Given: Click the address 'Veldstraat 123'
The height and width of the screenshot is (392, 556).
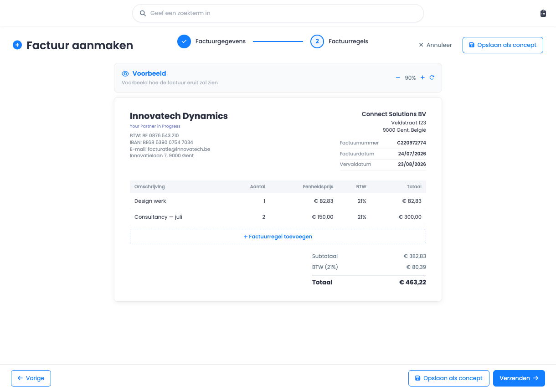Looking at the screenshot, I should click(x=408, y=123).
